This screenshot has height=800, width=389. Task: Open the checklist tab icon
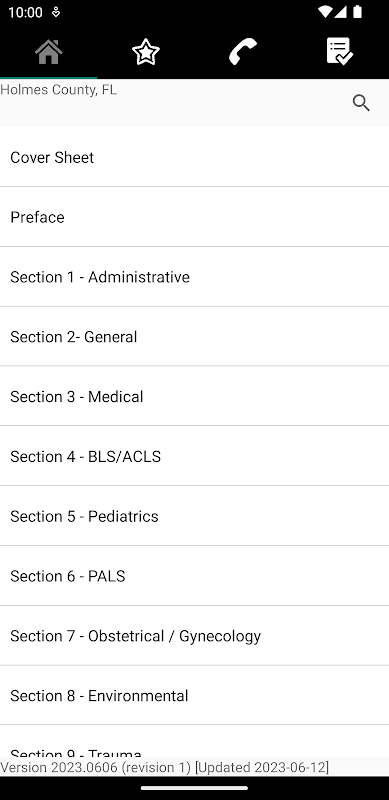pos(339,52)
